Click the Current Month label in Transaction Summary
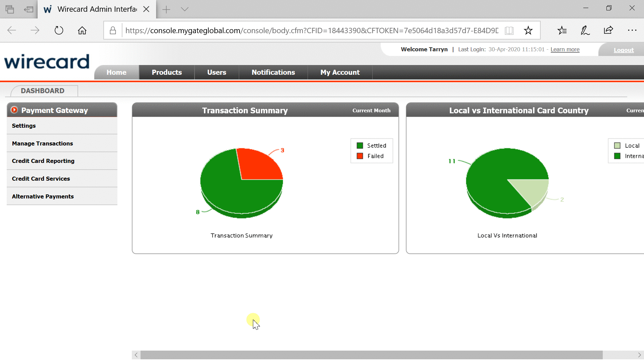644x362 pixels. pos(371,110)
